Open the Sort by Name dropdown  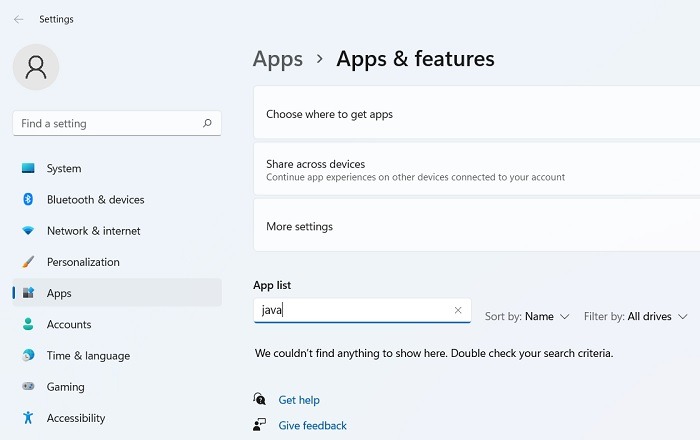point(527,316)
